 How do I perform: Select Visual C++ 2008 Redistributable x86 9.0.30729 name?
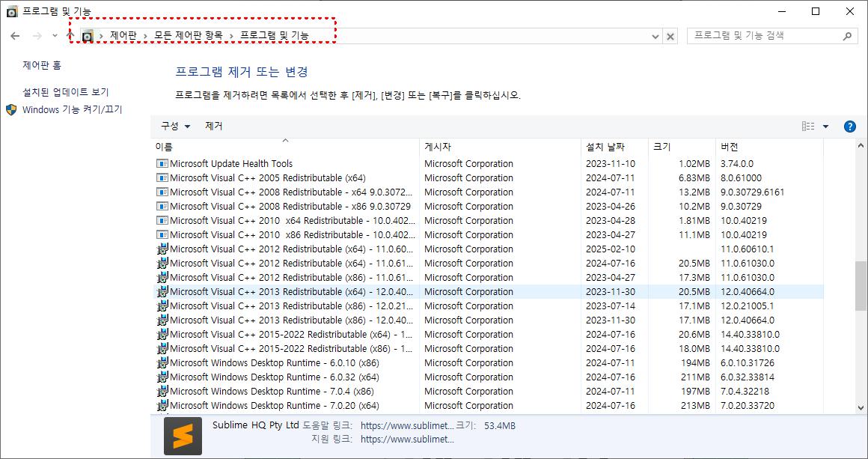pyautogui.click(x=290, y=206)
